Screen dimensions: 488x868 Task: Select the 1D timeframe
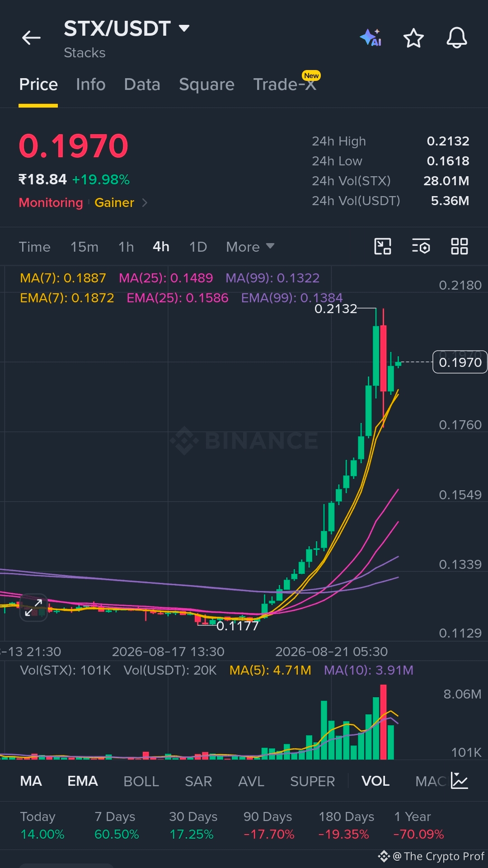198,247
